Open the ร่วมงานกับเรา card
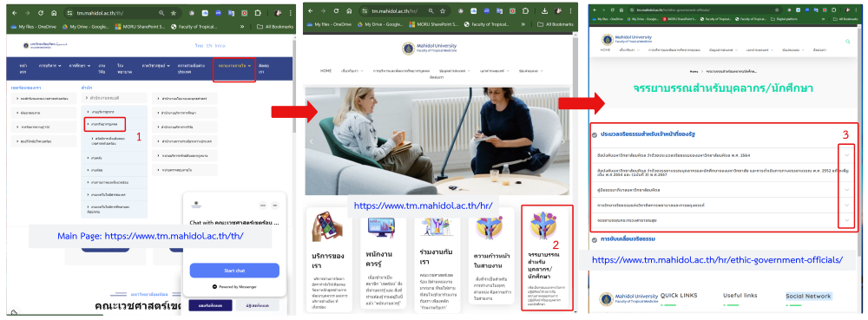The image size is (868, 320). pyautogui.click(x=436, y=261)
